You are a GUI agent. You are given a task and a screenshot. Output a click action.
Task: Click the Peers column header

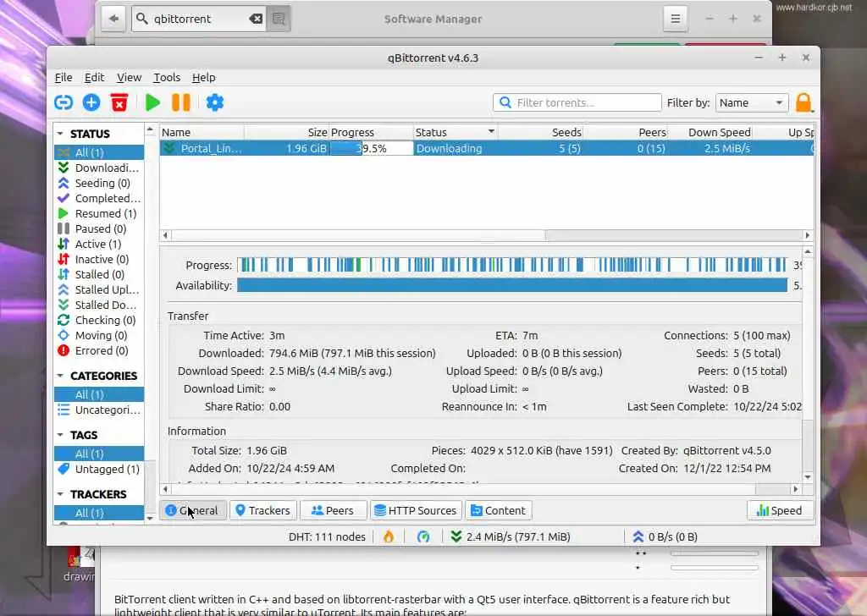coord(626,132)
